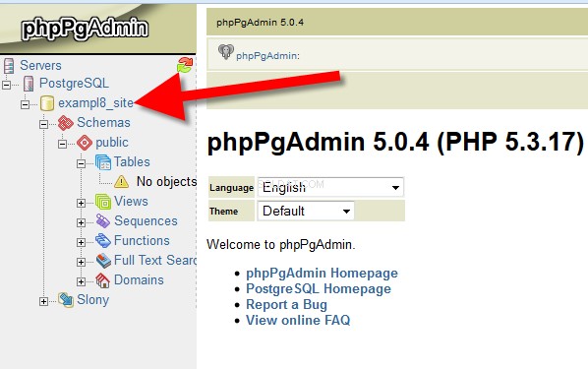Open the PostgreSQL Homepage link
The width and height of the screenshot is (588, 369).
tap(319, 288)
